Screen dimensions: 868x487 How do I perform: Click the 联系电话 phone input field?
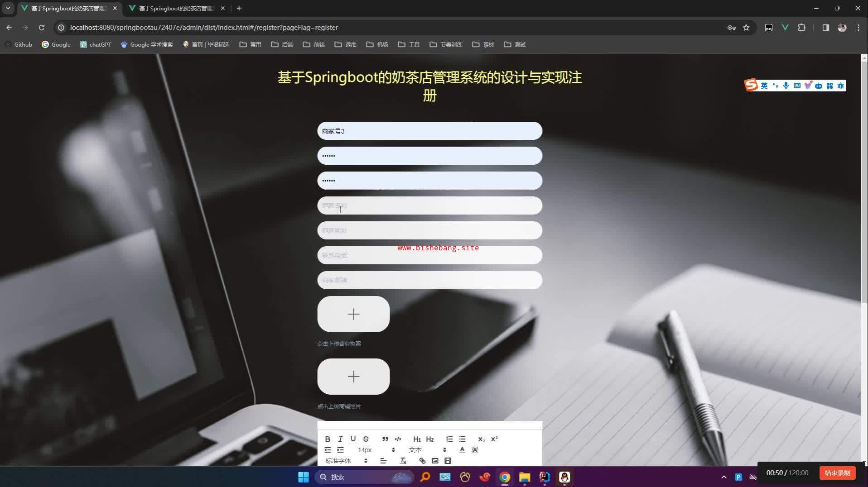coord(429,255)
